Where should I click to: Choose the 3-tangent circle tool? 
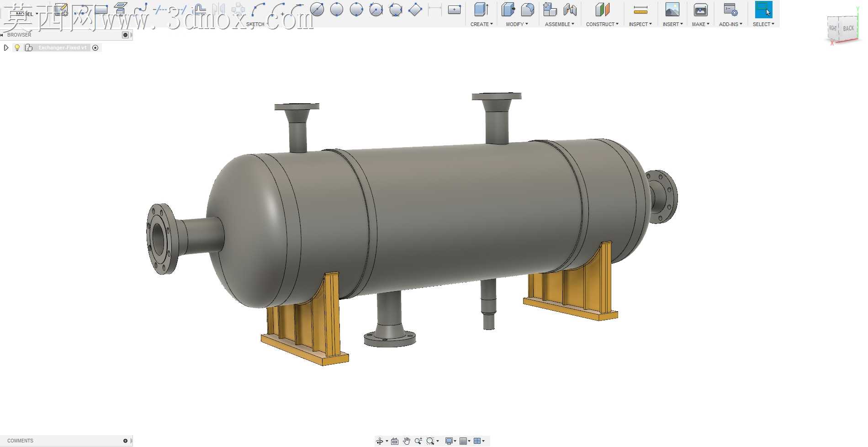396,9
